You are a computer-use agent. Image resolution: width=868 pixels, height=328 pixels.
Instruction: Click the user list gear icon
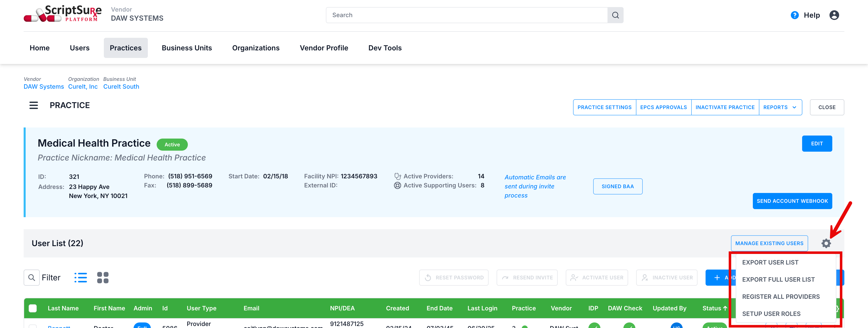click(x=826, y=243)
